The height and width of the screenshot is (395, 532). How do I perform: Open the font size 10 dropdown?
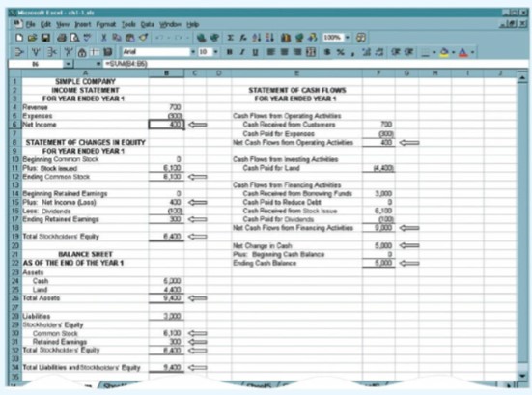pos(215,52)
